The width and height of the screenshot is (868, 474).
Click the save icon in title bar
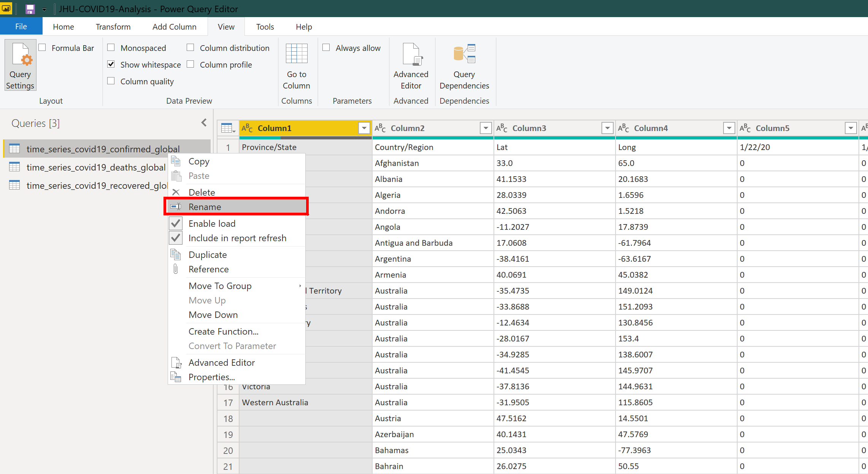click(x=30, y=9)
